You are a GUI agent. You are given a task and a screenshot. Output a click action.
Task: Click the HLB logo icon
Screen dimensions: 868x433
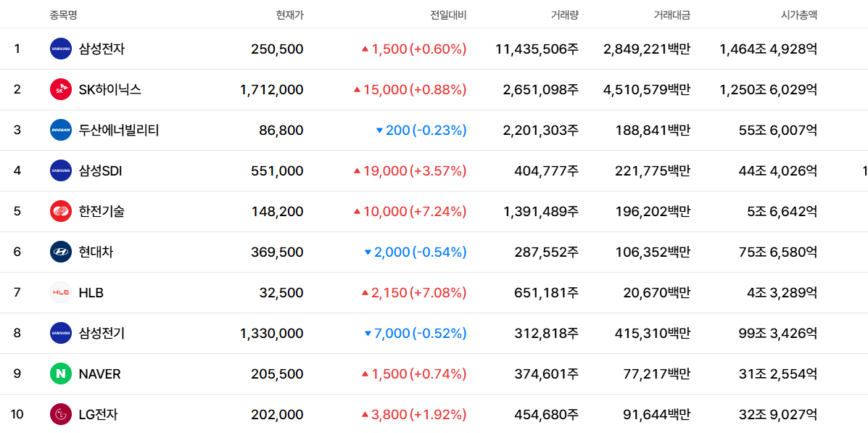click(x=61, y=292)
